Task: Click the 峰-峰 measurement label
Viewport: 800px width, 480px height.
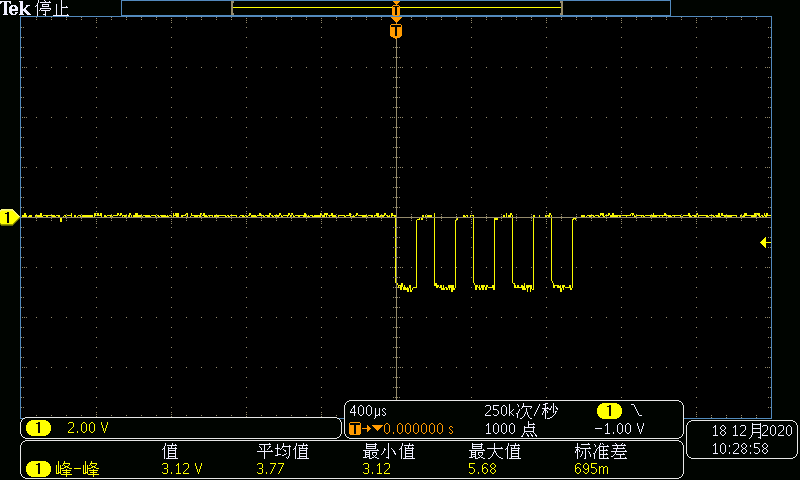Action: pyautogui.click(x=77, y=469)
